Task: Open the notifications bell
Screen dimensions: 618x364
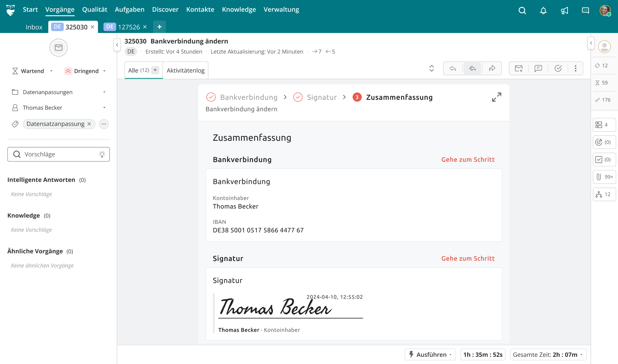Action: (543, 11)
